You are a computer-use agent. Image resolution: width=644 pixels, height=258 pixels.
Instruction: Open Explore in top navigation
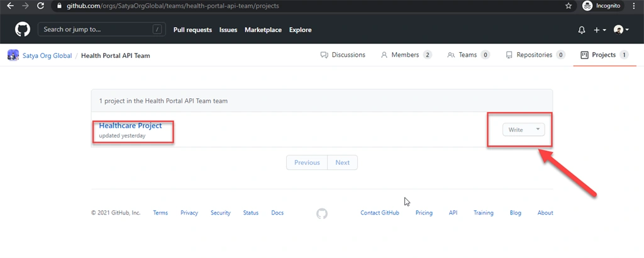point(300,30)
